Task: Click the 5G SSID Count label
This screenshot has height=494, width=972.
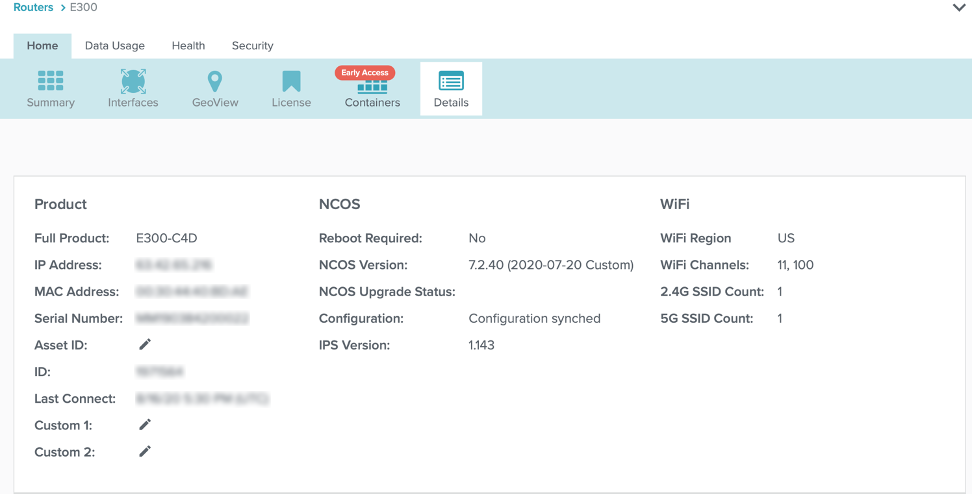Action: click(x=707, y=319)
